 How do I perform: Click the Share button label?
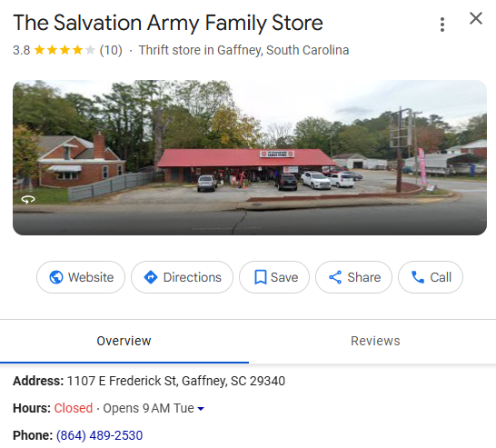(364, 277)
